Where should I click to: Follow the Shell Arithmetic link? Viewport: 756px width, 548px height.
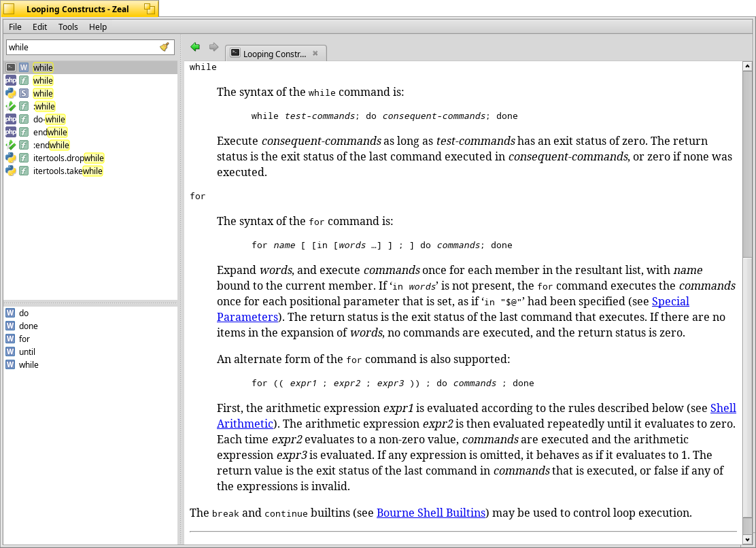pyautogui.click(x=723, y=408)
